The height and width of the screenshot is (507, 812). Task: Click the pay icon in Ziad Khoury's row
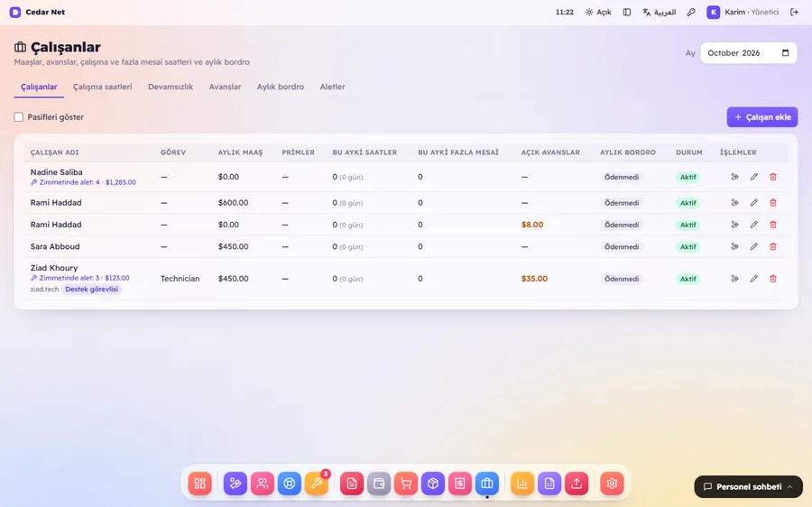734,279
